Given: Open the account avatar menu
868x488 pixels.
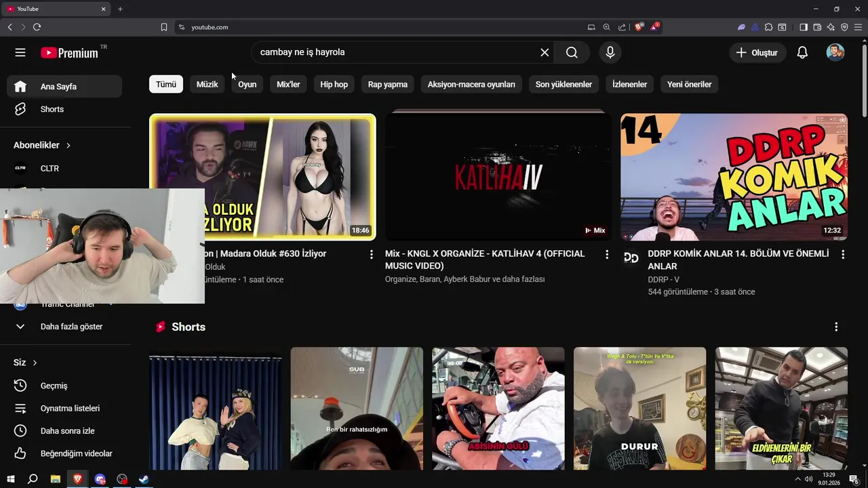Looking at the screenshot, I should (835, 52).
